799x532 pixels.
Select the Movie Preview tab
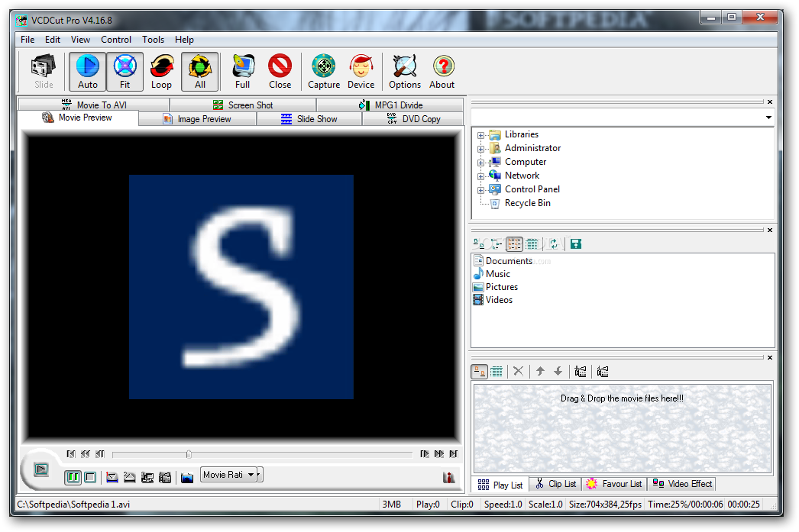click(77, 118)
